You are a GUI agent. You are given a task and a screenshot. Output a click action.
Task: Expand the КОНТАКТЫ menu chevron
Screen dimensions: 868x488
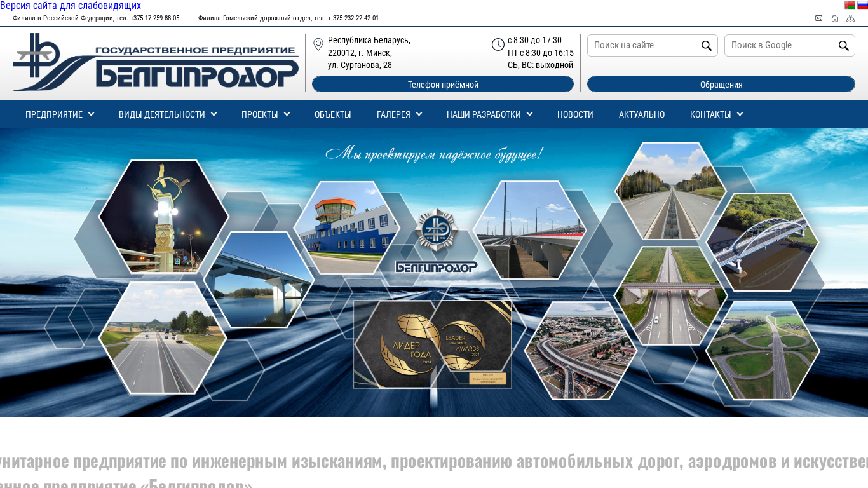740,114
